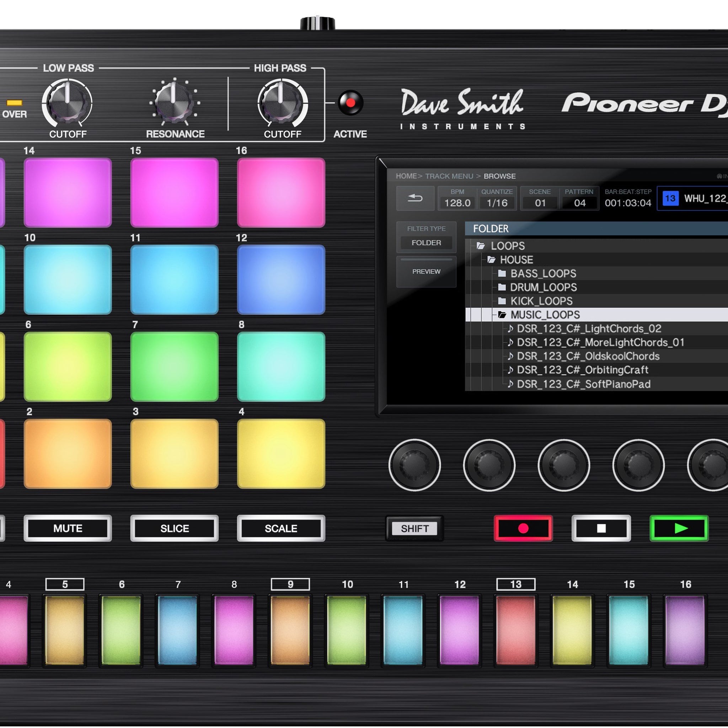The width and height of the screenshot is (728, 728).
Task: Click the TRACK MENU breadcrumb
Action: pyautogui.click(x=449, y=176)
